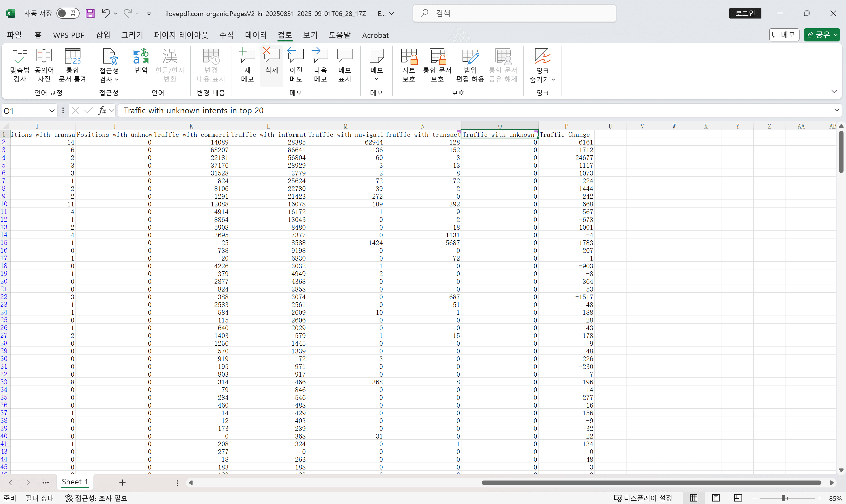
Task: Switch to the Home (홈) tab
Action: tap(38, 35)
